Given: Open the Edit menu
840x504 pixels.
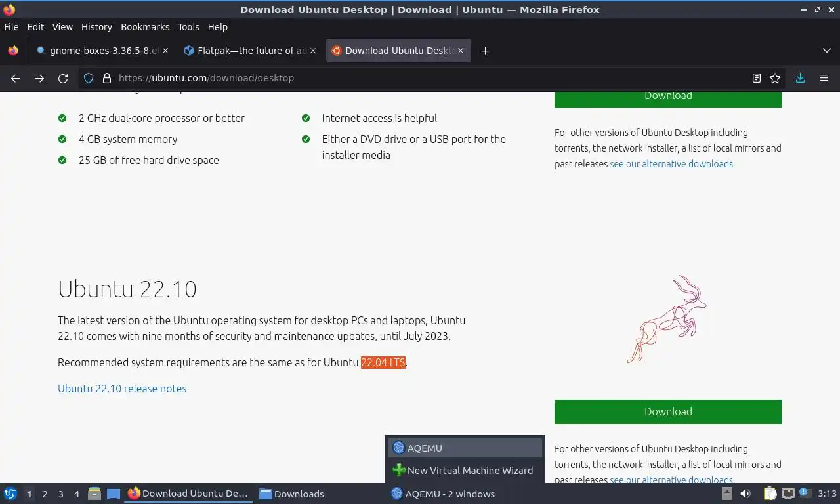Looking at the screenshot, I should coord(35,27).
